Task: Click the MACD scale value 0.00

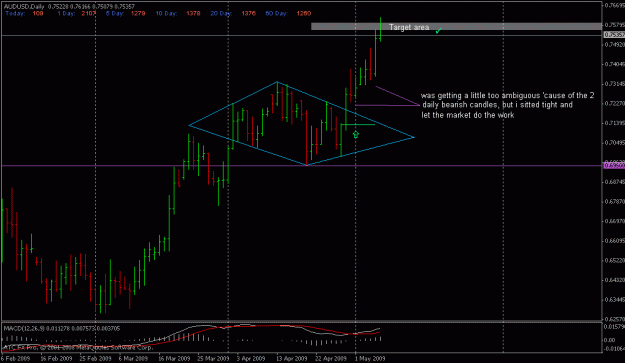Action: (610, 340)
